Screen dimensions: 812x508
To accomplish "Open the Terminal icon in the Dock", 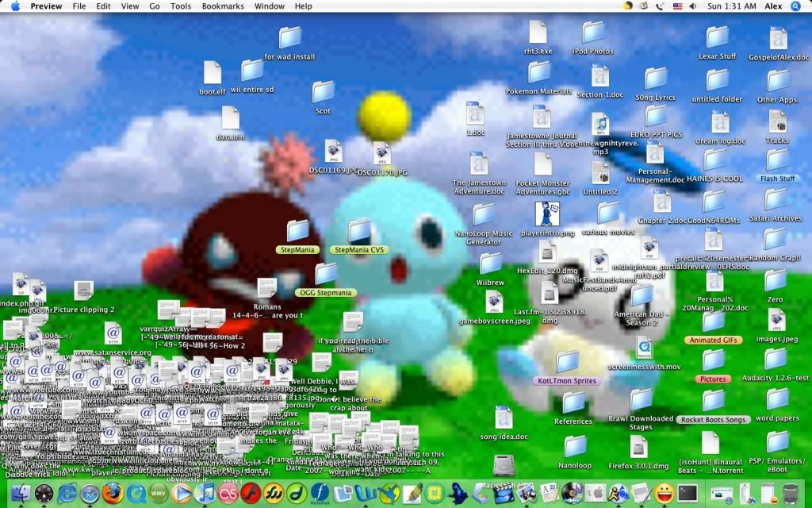I will (x=688, y=493).
